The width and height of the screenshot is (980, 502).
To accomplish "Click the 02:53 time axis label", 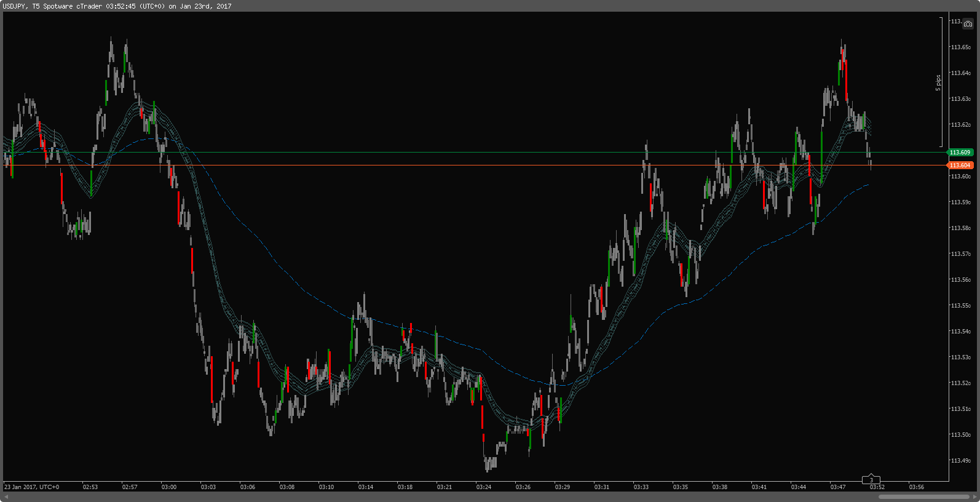I will pyautogui.click(x=90, y=487).
